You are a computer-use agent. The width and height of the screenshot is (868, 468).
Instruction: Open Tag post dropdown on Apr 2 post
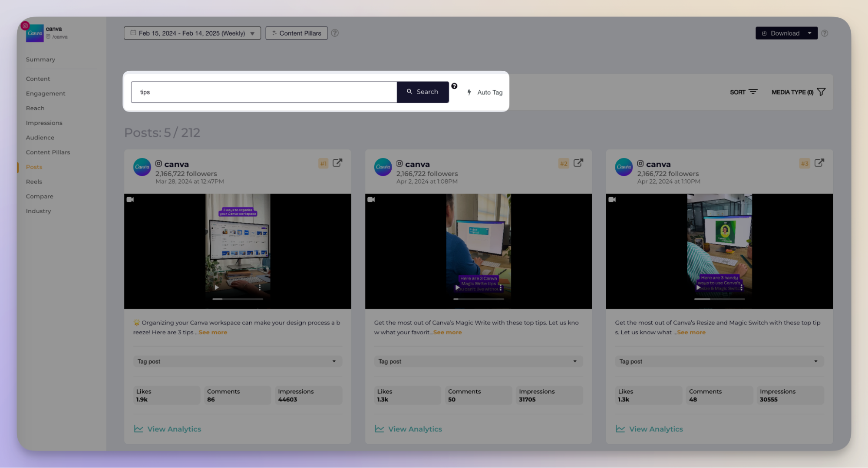click(x=479, y=361)
